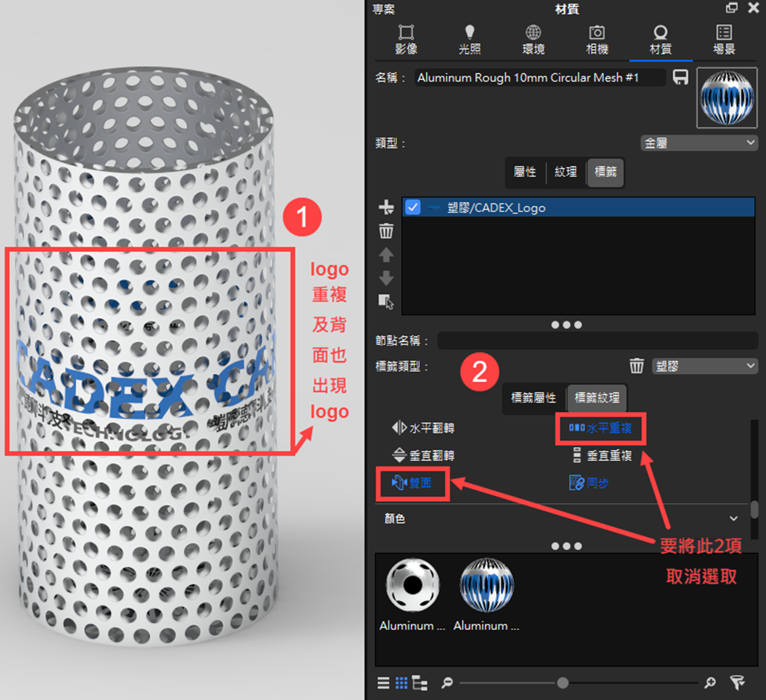The height and width of the screenshot is (700, 766).
Task: Add a new label with plus icon
Action: coord(386,207)
